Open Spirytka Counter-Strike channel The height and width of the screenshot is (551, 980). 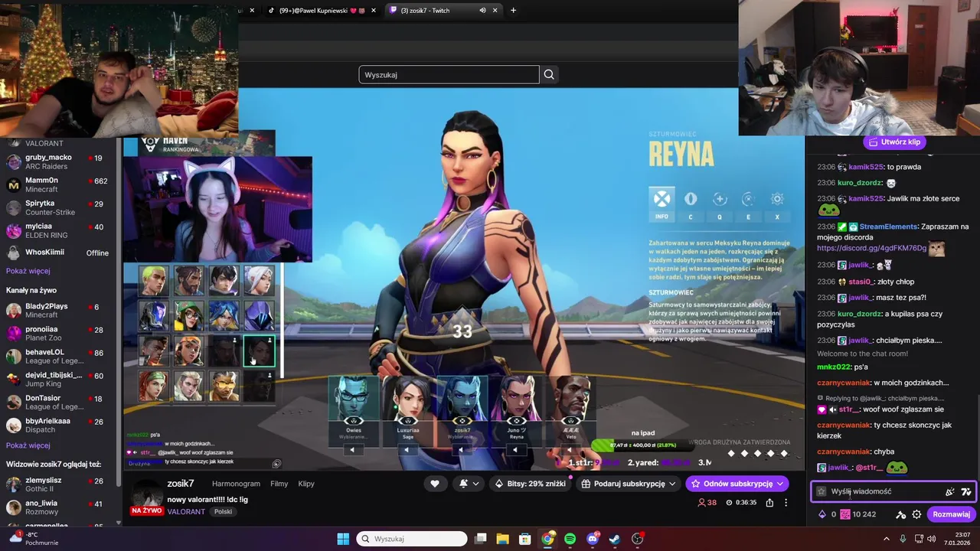pos(60,207)
